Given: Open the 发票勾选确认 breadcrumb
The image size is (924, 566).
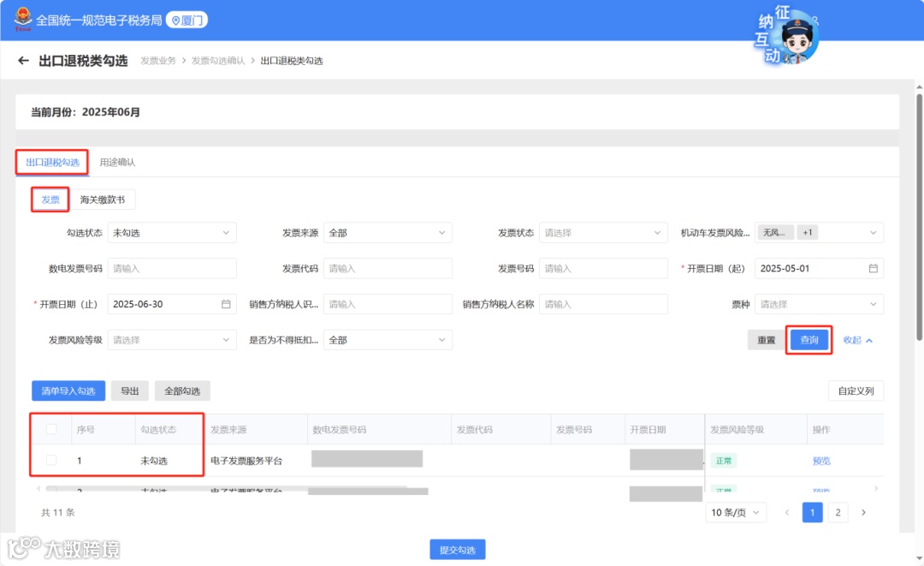Looking at the screenshot, I should [x=218, y=61].
